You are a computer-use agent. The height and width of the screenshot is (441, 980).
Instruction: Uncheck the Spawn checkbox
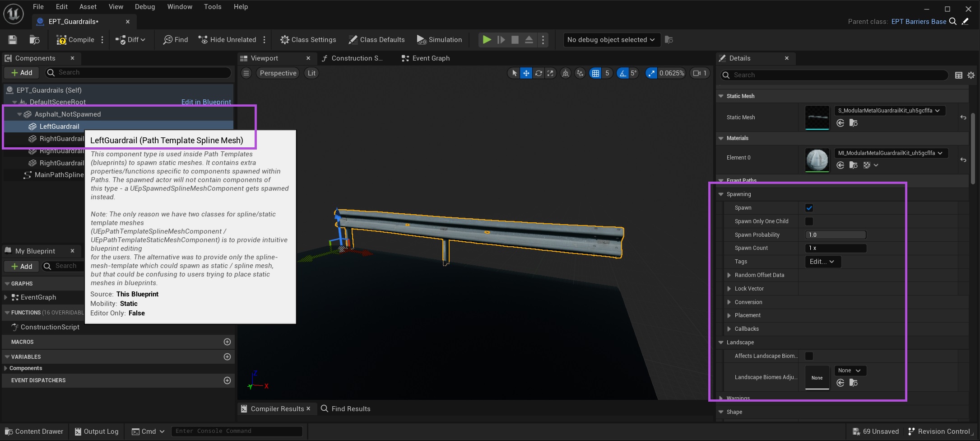tap(809, 208)
